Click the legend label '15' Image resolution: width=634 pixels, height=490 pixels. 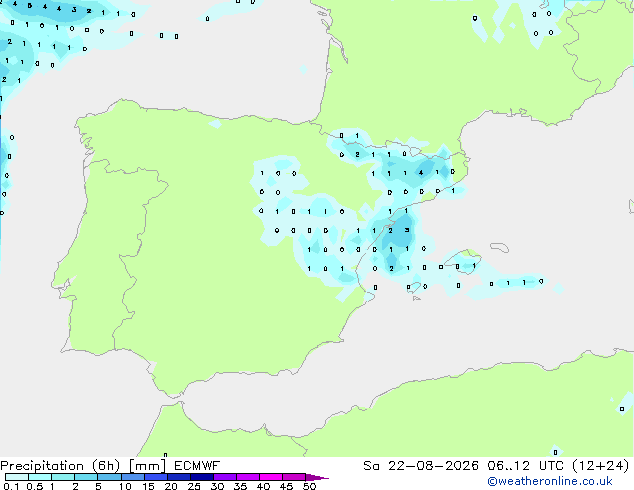tap(148, 486)
